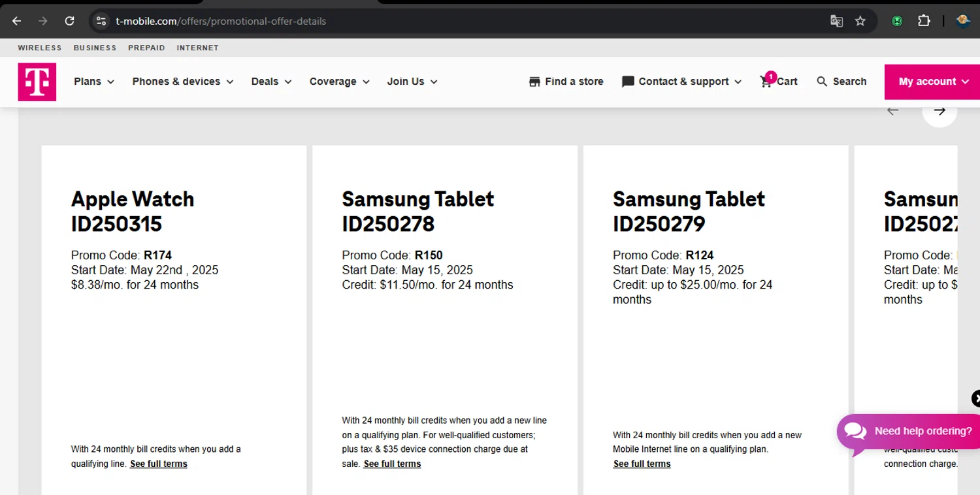Screen dimensions: 980x495
Task: Expand the Plans dropdown menu
Action: [x=94, y=82]
